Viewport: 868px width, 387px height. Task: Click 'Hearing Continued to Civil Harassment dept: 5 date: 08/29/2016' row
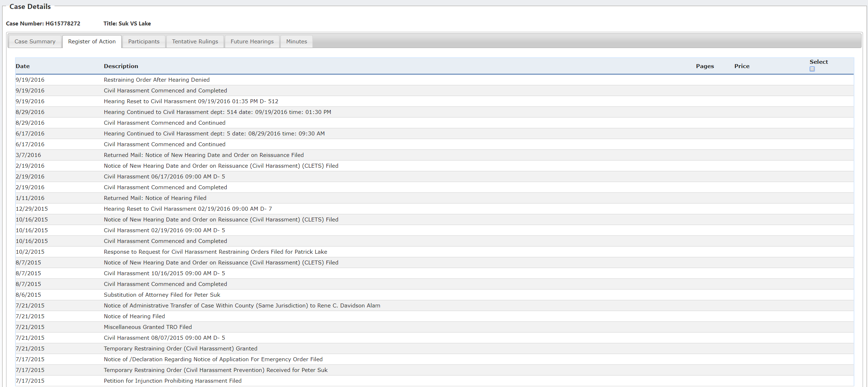(434, 134)
